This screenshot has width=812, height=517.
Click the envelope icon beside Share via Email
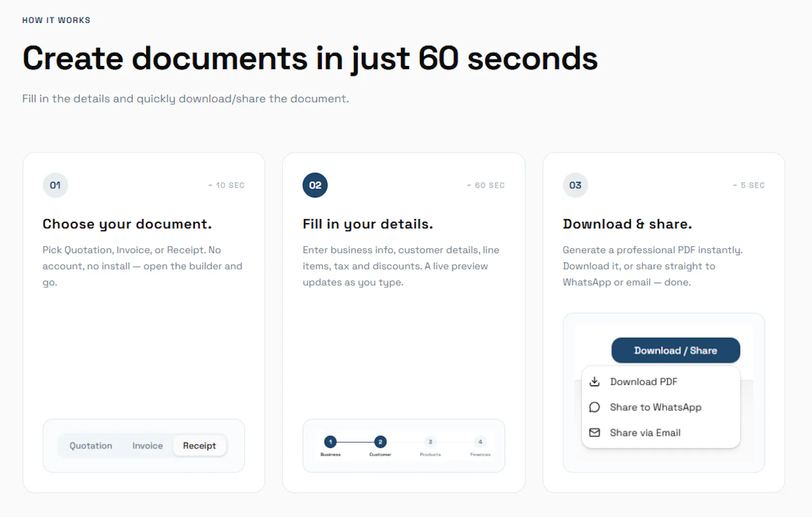tap(594, 432)
